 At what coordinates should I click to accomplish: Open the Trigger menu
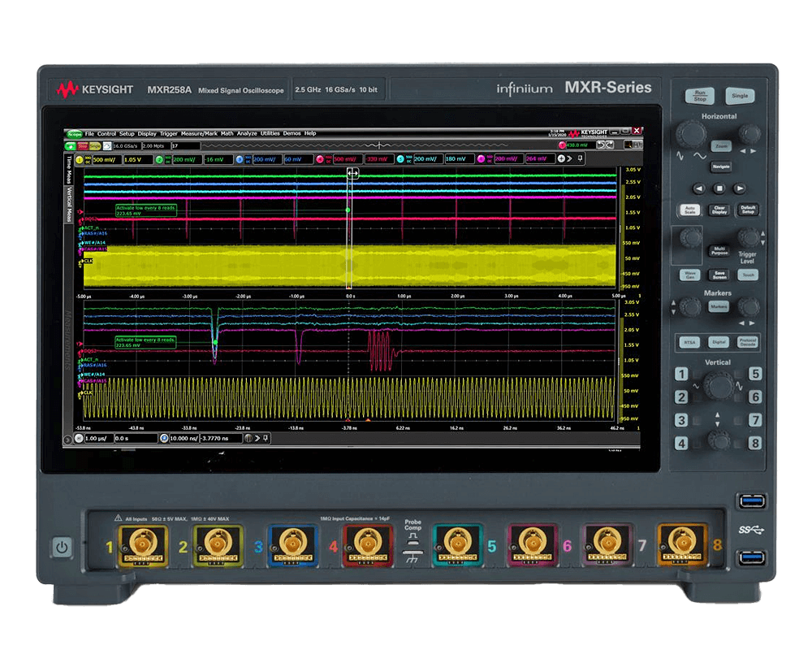(168, 133)
